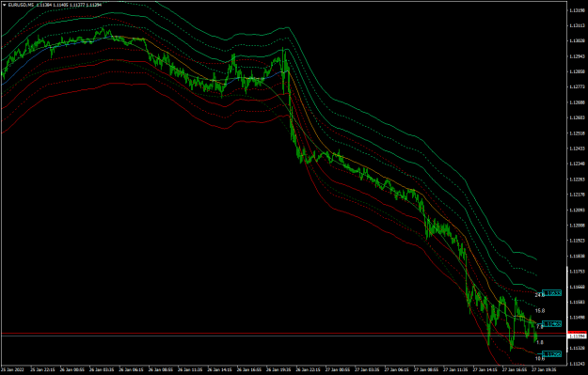Click the 27 Jan 00:55 time label
Screen dimensions: 588x375
click(x=338, y=369)
